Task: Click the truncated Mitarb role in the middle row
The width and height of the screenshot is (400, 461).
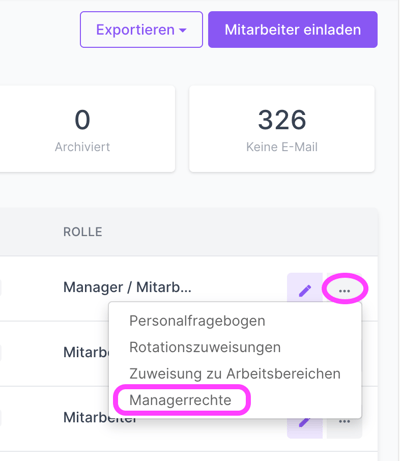Action: pyautogui.click(x=86, y=352)
